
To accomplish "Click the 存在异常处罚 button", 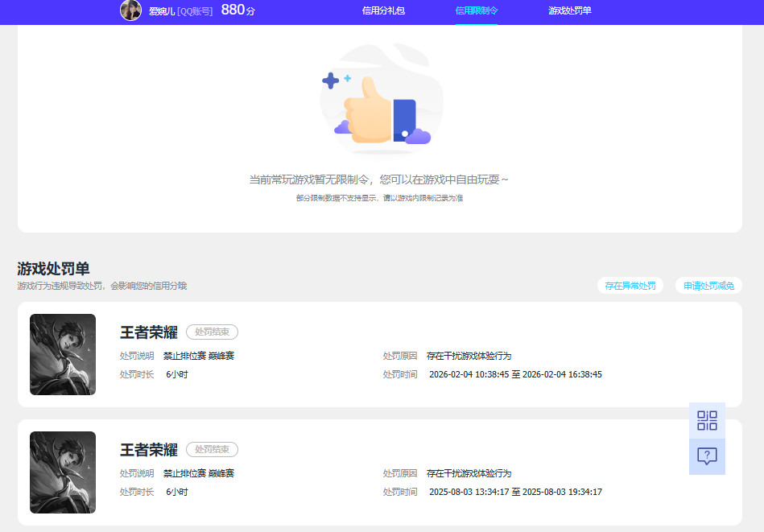I will 630,286.
